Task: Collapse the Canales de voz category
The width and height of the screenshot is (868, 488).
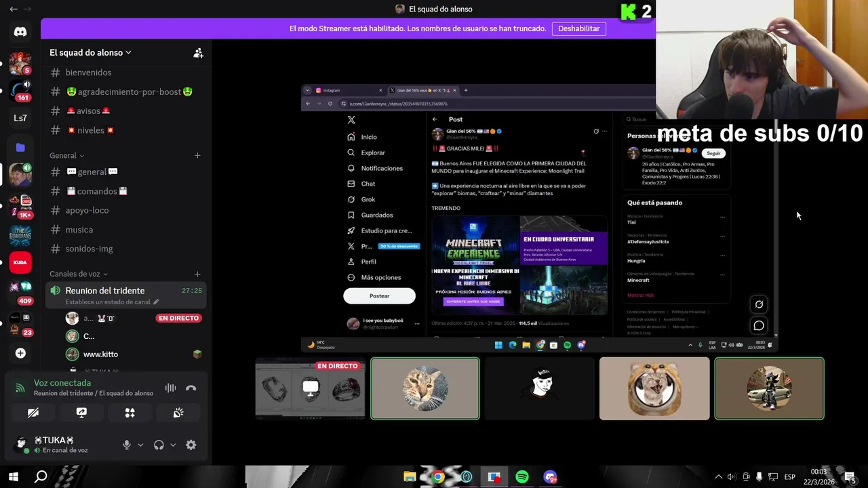Action: 78,274
